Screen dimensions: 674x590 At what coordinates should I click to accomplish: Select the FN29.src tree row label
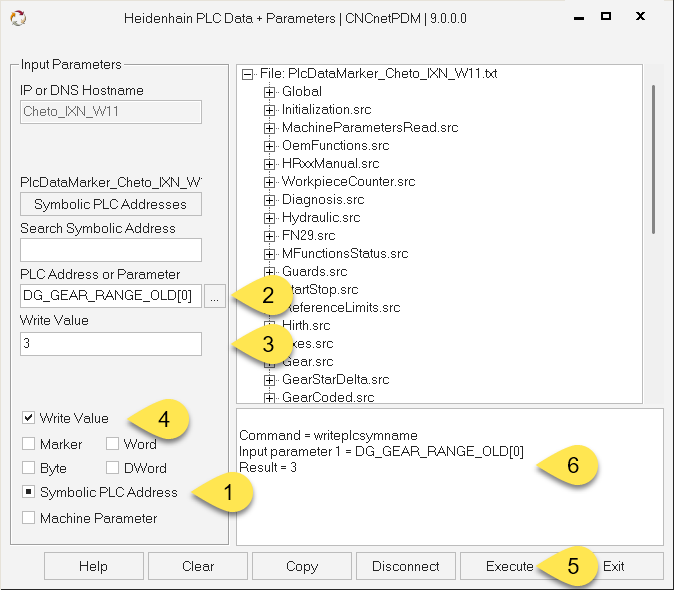click(308, 236)
